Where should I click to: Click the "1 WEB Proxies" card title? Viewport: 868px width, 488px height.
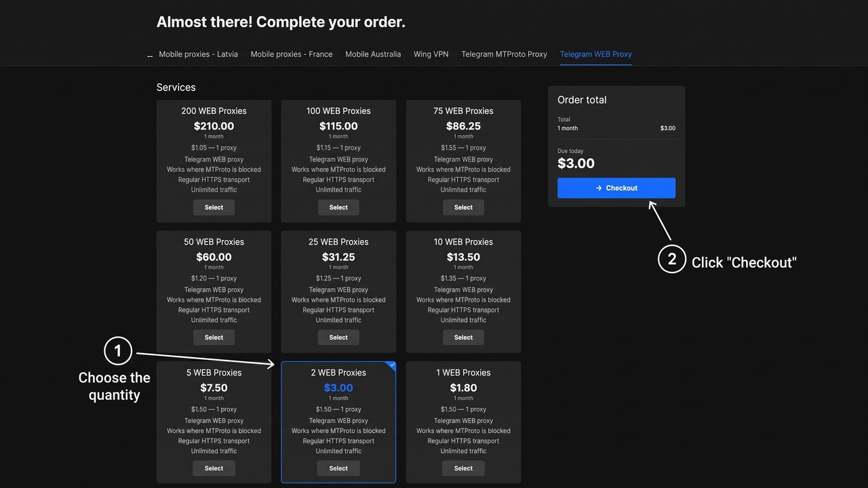pos(463,373)
